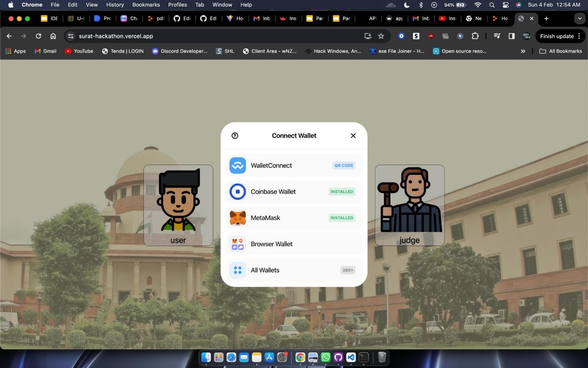Open macOS Control Center
Screen dimensions: 588x368
[505, 5]
